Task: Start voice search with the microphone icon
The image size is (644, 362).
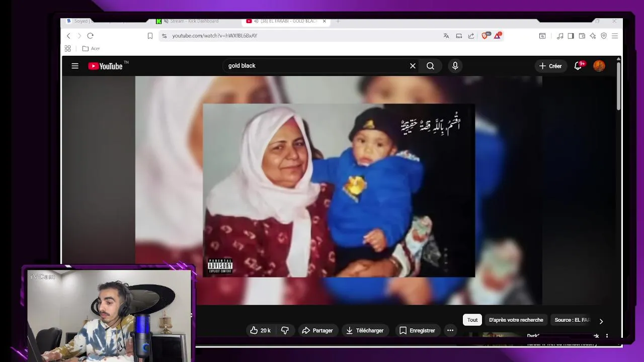Action: click(455, 66)
